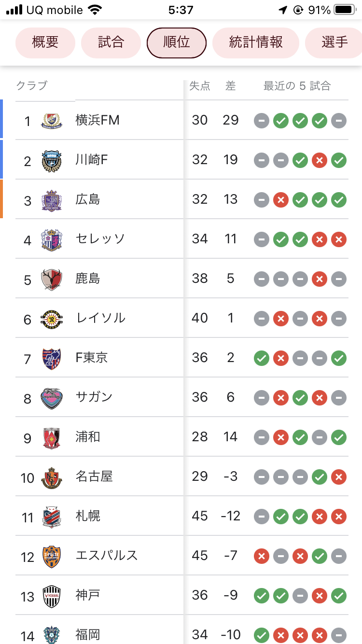
Task: Tap the レイソル club crest icon
Action: point(51,319)
